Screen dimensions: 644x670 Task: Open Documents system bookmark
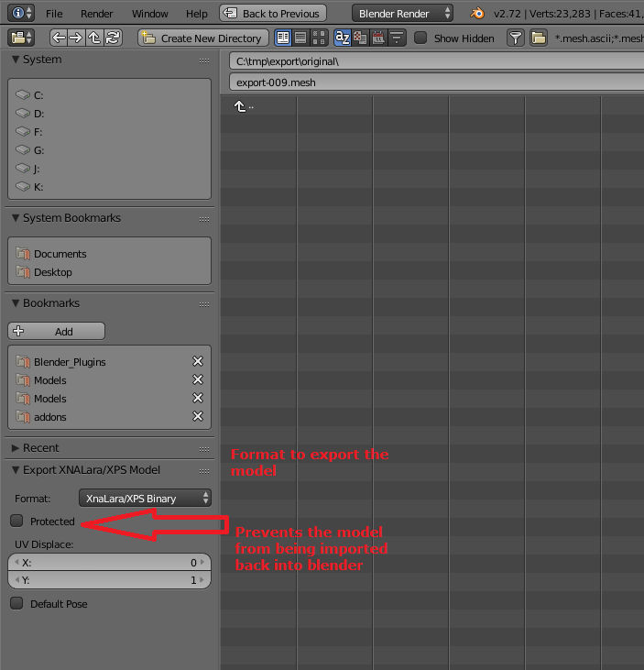pyautogui.click(x=109, y=254)
